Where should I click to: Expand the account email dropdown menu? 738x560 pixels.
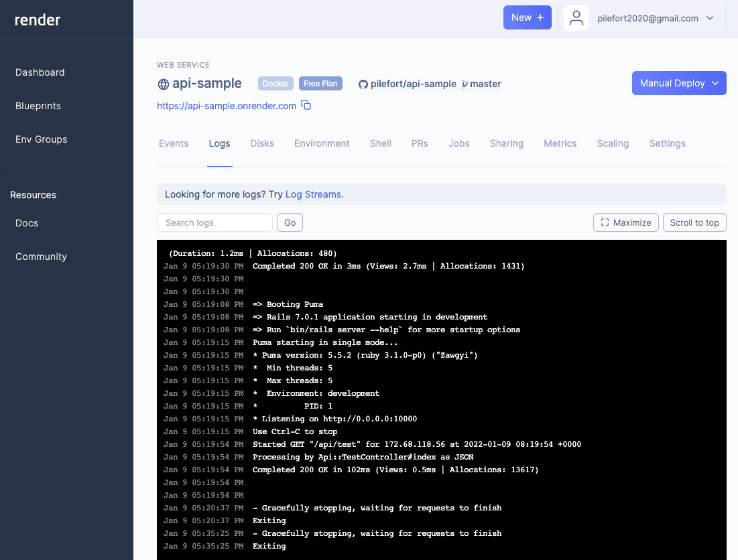pyautogui.click(x=710, y=18)
